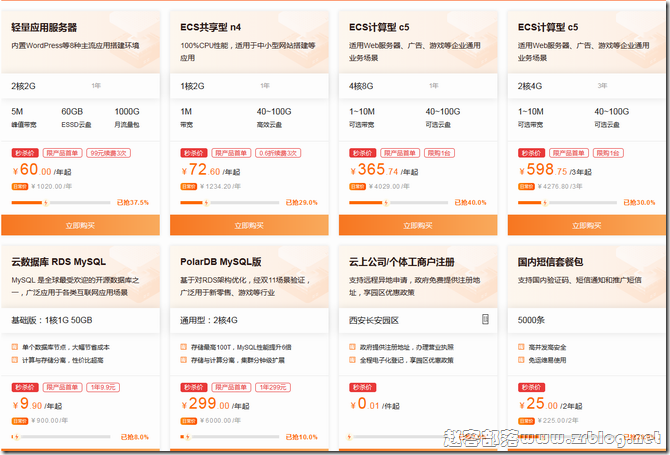Screen dimensions: 670x455
Task: Click the bullet icon beside 免运维易使用
Action: (521, 360)
